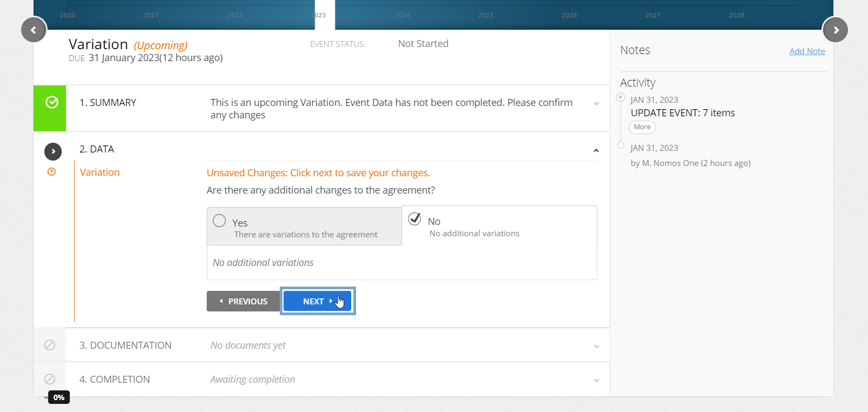Click 'No documents yet' text
This screenshot has width=868, height=412.
(248, 345)
